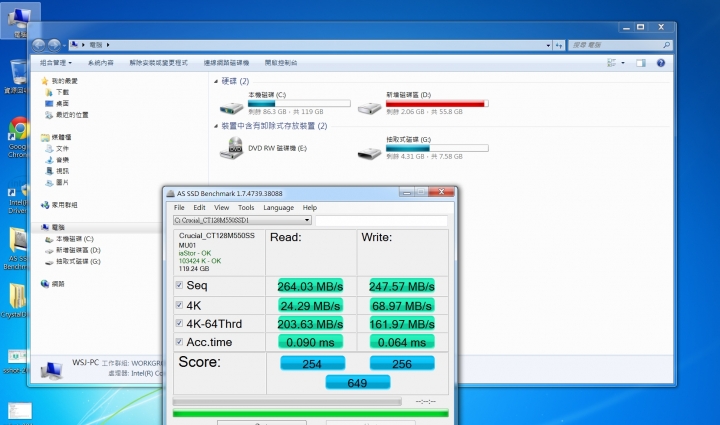
Task: Open the view options dropdown arrow
Action: point(623,63)
